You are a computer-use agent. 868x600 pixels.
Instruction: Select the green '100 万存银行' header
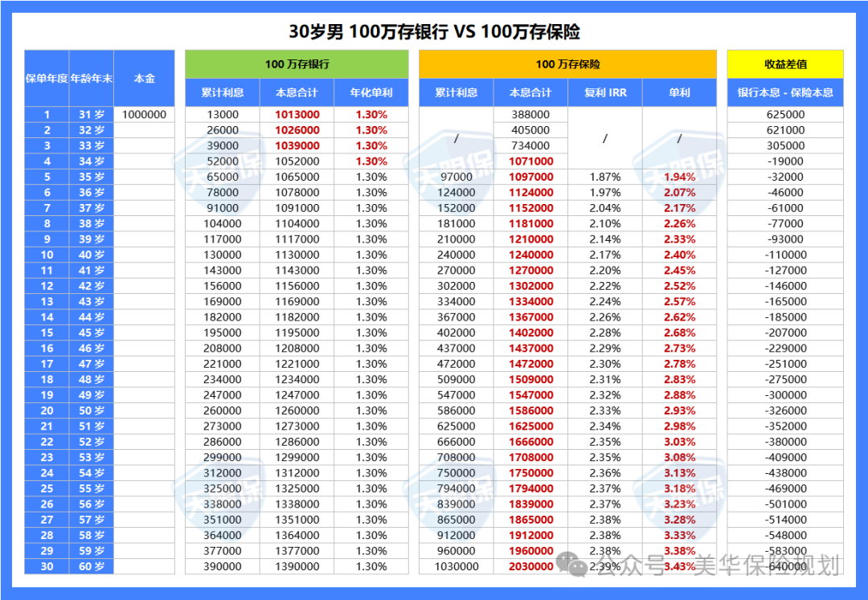[297, 64]
